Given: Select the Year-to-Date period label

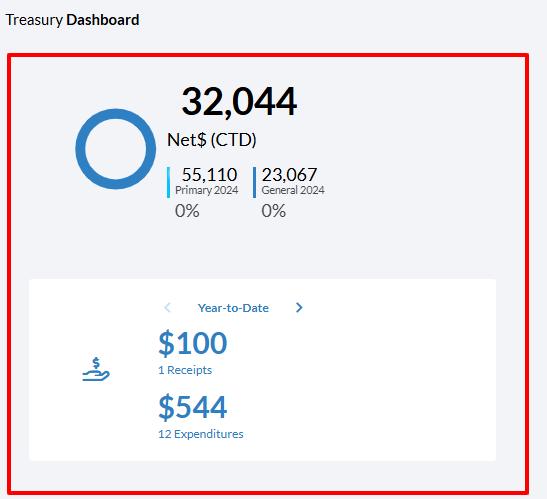Looking at the screenshot, I should 233,308.
